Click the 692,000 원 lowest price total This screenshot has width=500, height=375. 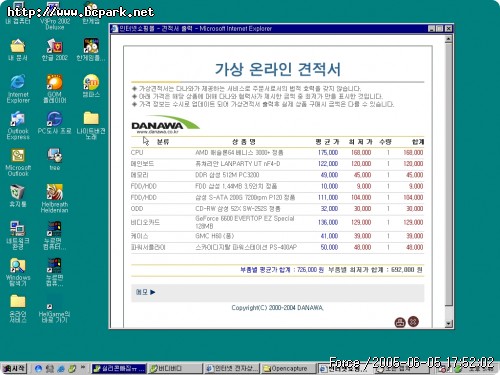[x=406, y=270]
